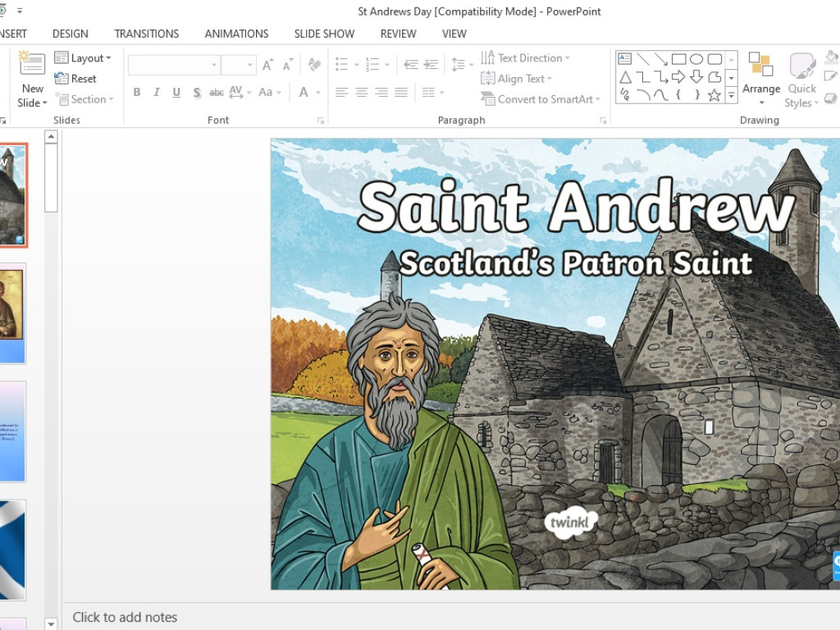The image size is (840, 630).
Task: Align text left
Action: point(341,92)
